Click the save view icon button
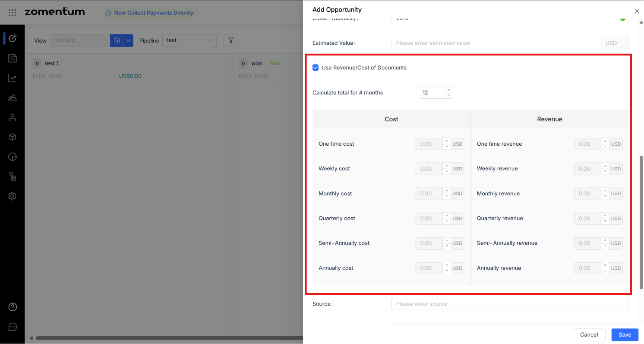This screenshot has height=344, width=644. click(117, 41)
